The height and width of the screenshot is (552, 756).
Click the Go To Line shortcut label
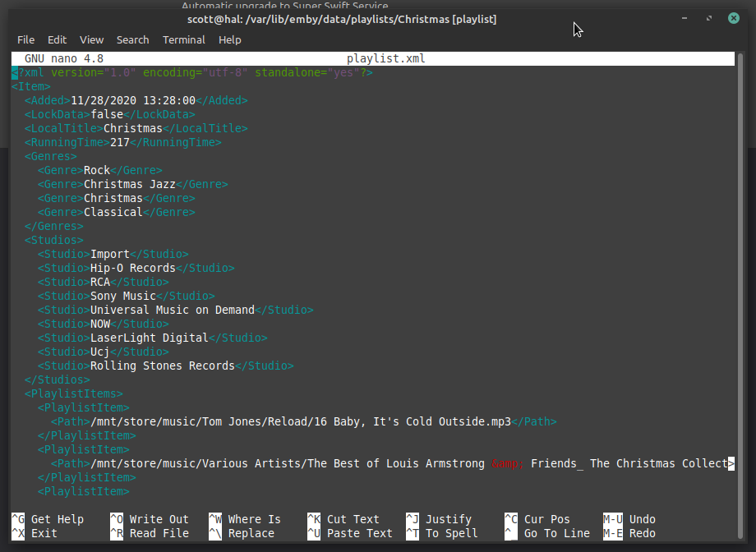point(556,533)
